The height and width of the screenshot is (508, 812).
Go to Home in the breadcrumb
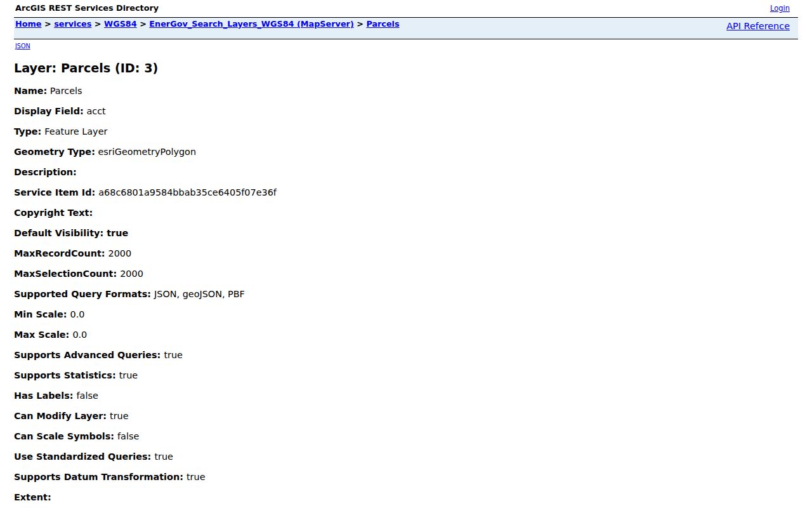28,24
